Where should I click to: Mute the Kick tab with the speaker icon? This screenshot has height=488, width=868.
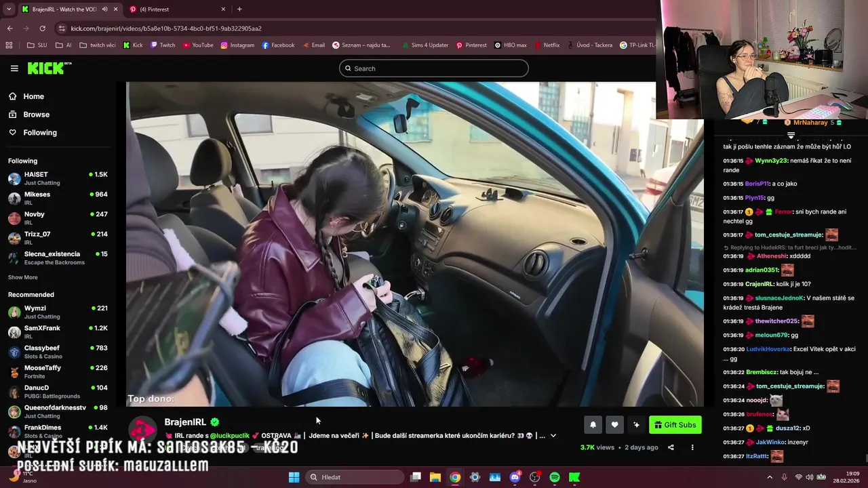105,9
